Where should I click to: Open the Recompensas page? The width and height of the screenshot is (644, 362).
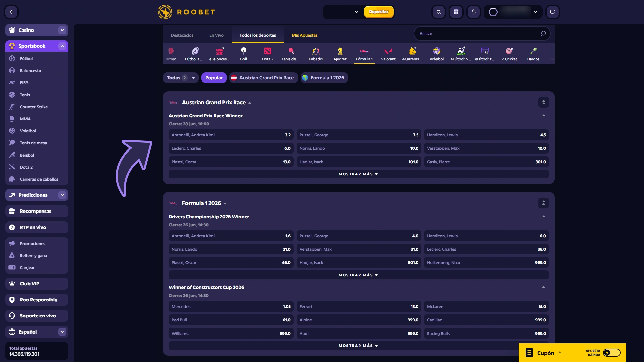37,211
